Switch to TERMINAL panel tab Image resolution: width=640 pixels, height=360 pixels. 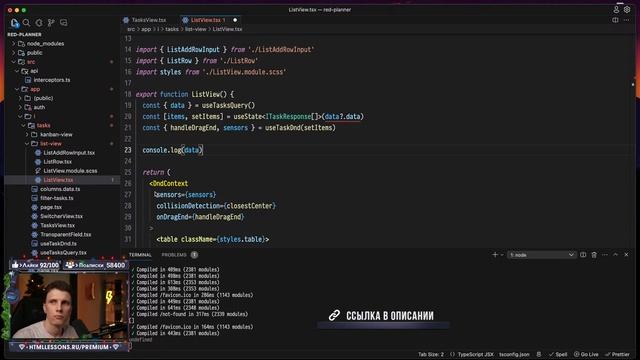(140, 255)
